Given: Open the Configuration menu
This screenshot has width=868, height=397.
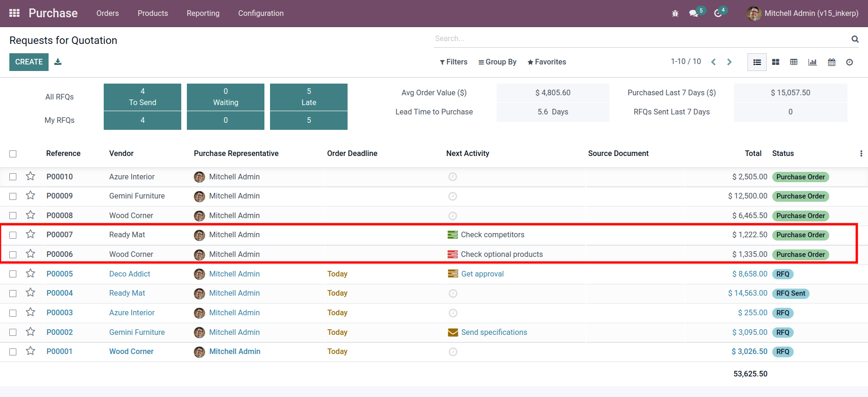Looking at the screenshot, I should pos(261,14).
